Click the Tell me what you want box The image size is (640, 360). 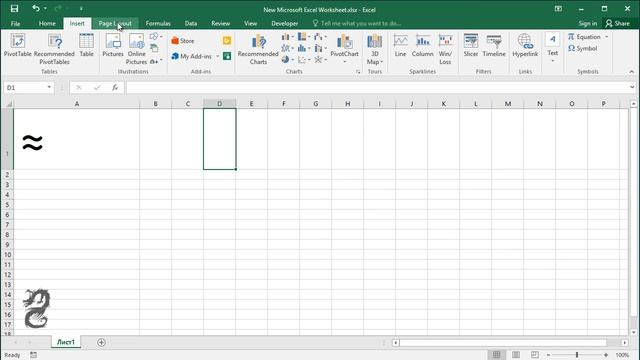click(x=357, y=24)
